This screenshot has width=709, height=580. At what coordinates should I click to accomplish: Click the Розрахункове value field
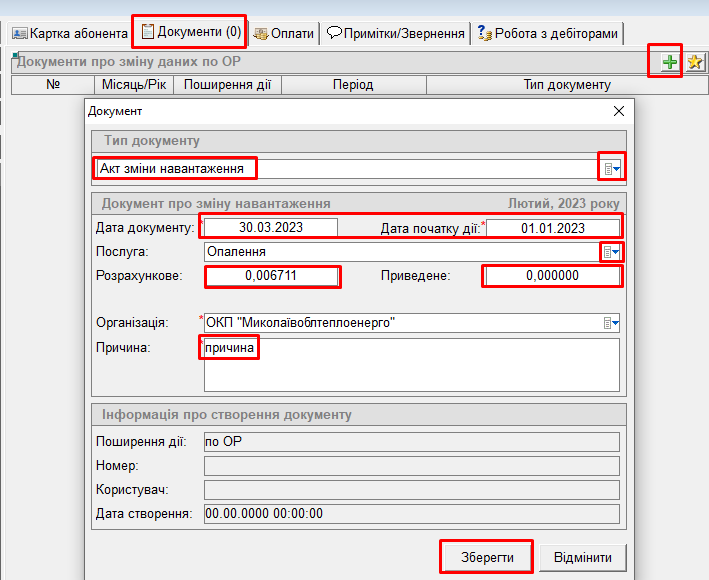(272, 276)
